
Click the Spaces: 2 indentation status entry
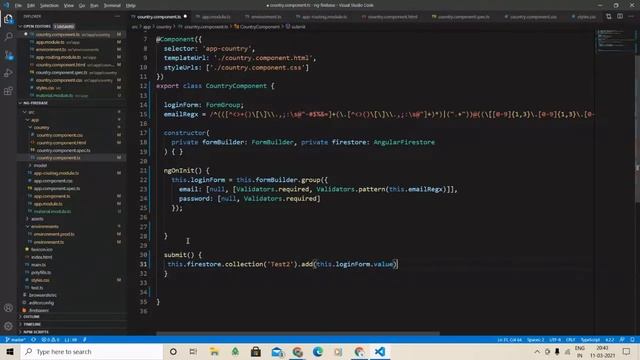(x=536, y=340)
